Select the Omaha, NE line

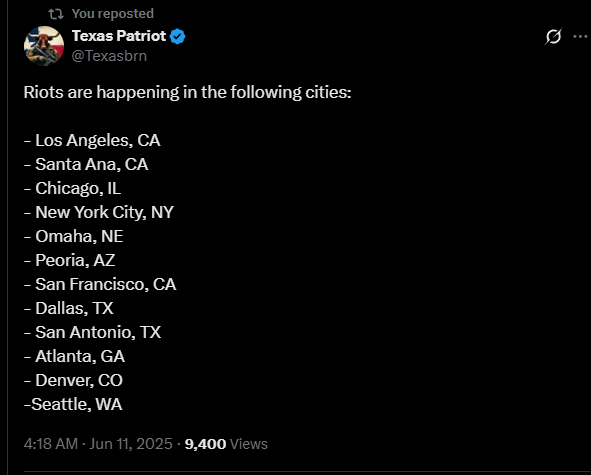point(73,236)
